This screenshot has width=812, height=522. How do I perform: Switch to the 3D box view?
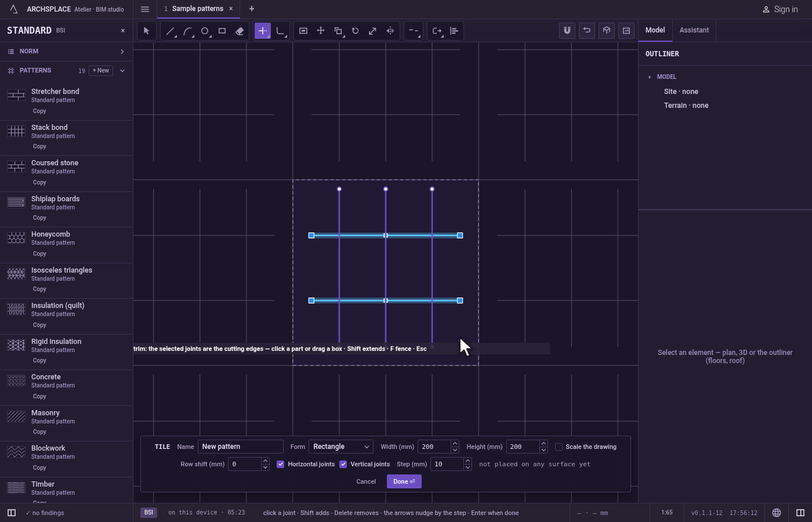[607, 31]
